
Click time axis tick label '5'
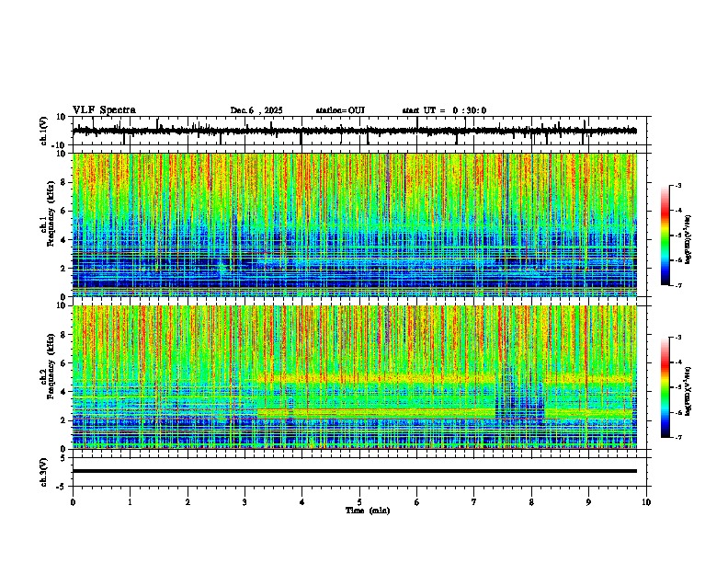(x=359, y=502)
